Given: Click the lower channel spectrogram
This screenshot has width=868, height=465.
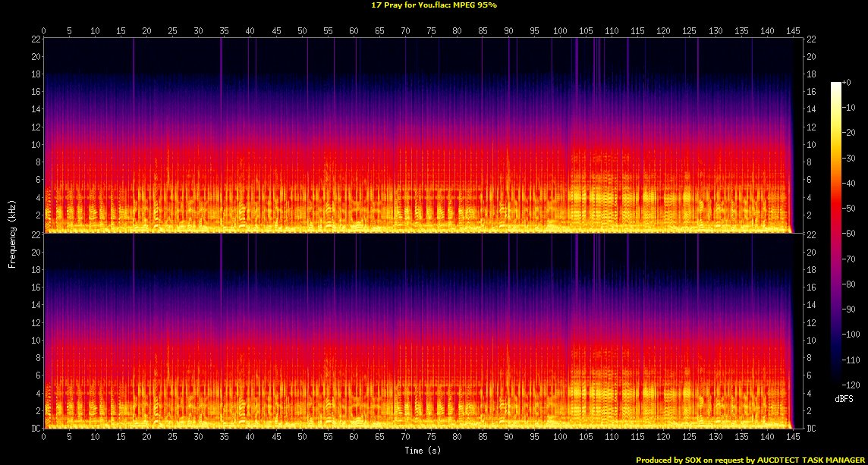Looking at the screenshot, I should coord(418,331).
